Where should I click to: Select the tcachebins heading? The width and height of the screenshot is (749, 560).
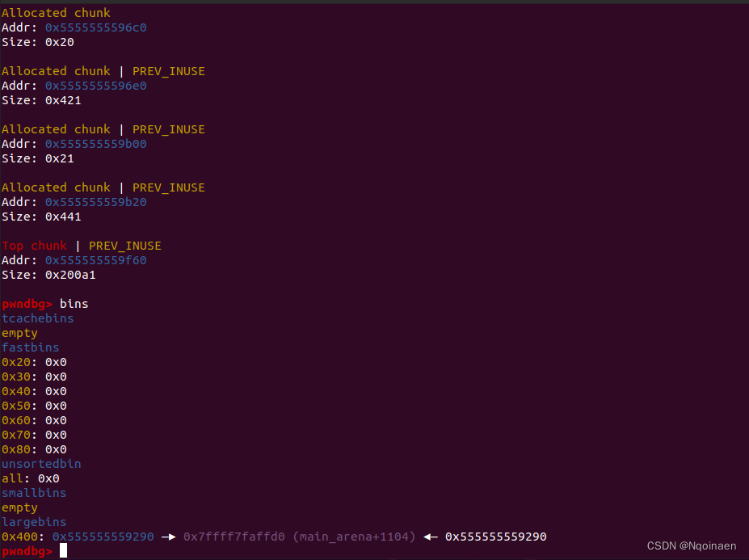click(37, 318)
